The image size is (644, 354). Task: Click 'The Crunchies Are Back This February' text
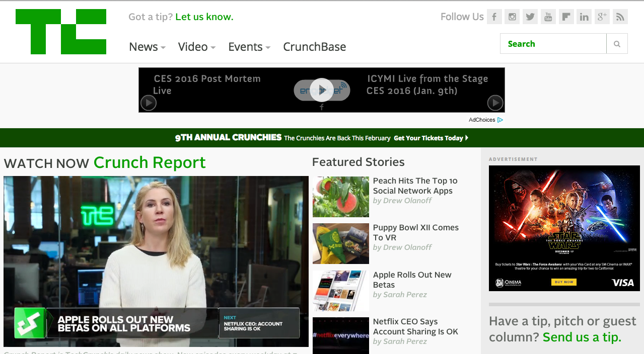pyautogui.click(x=337, y=138)
